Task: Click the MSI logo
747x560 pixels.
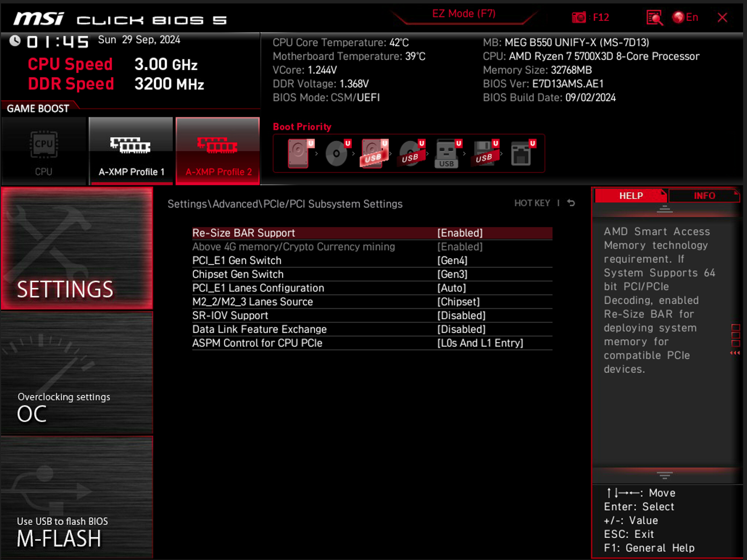Action: 39,19
